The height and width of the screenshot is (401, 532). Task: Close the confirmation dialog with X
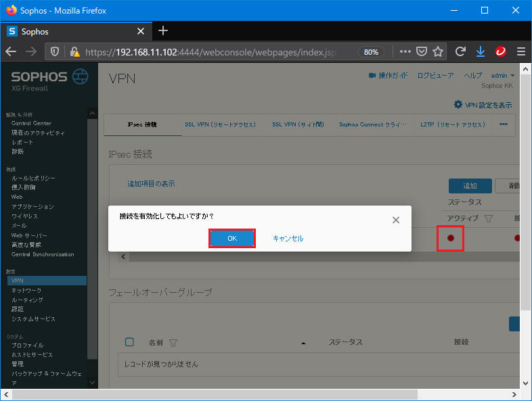pyautogui.click(x=395, y=220)
